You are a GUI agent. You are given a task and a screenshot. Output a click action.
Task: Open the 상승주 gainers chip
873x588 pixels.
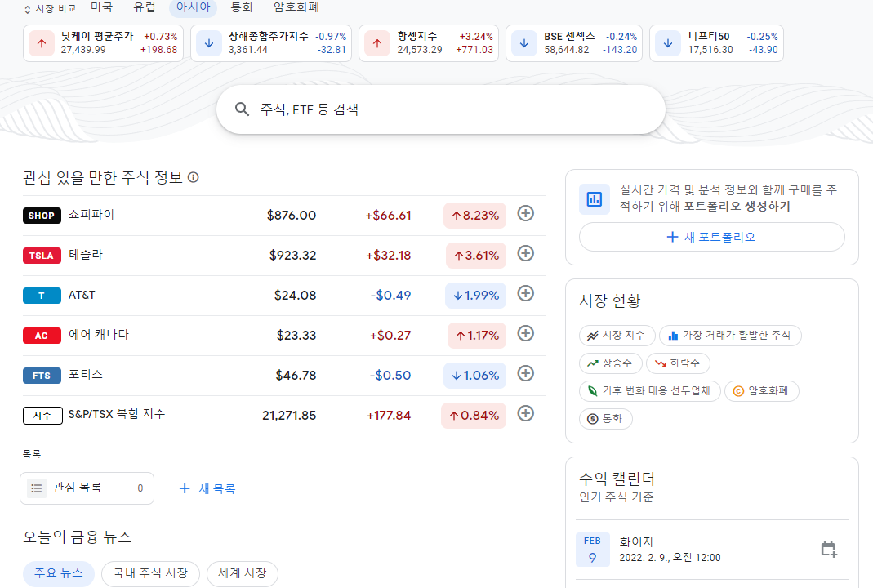coord(610,363)
